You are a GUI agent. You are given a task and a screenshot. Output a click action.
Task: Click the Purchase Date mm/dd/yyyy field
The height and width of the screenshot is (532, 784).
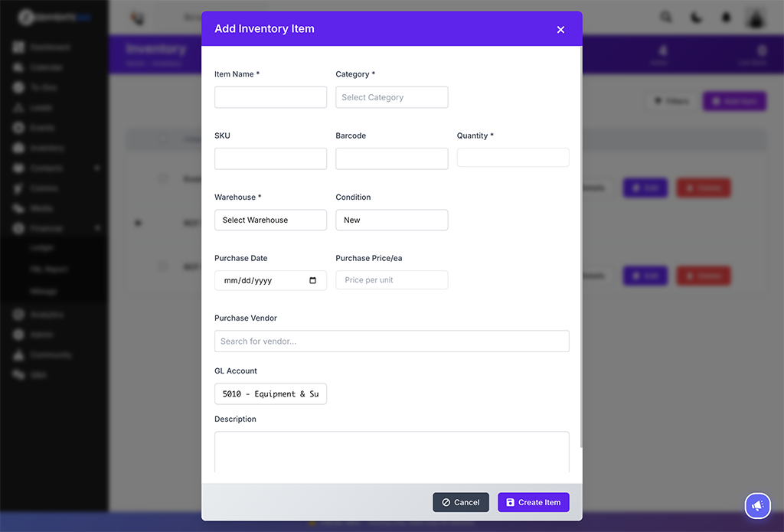[270, 280]
